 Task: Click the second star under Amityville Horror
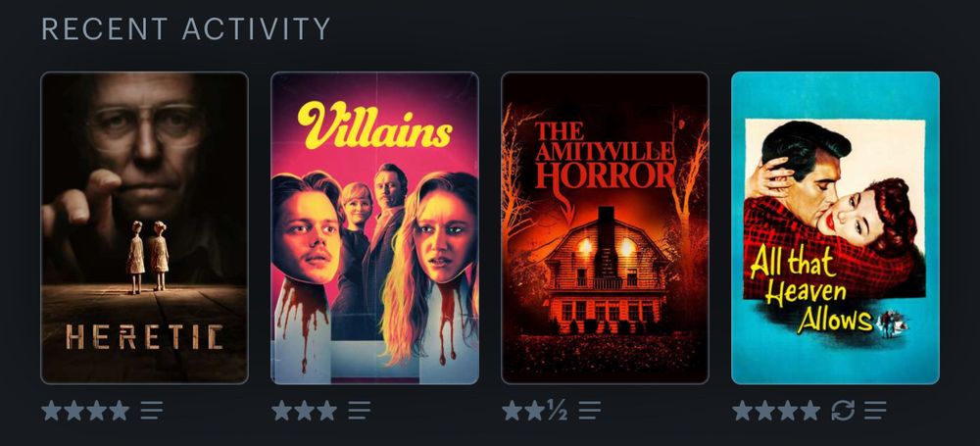[534, 411]
